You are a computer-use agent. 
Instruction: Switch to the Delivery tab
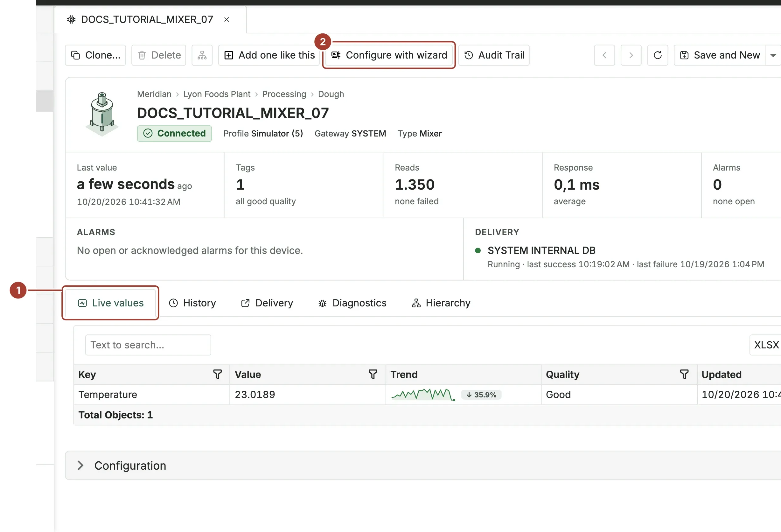267,303
